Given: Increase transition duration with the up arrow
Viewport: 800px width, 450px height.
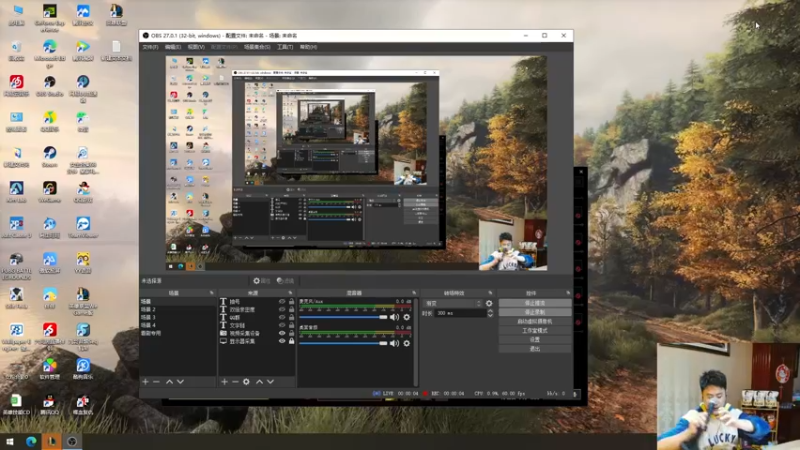Looking at the screenshot, I should 490,311.
